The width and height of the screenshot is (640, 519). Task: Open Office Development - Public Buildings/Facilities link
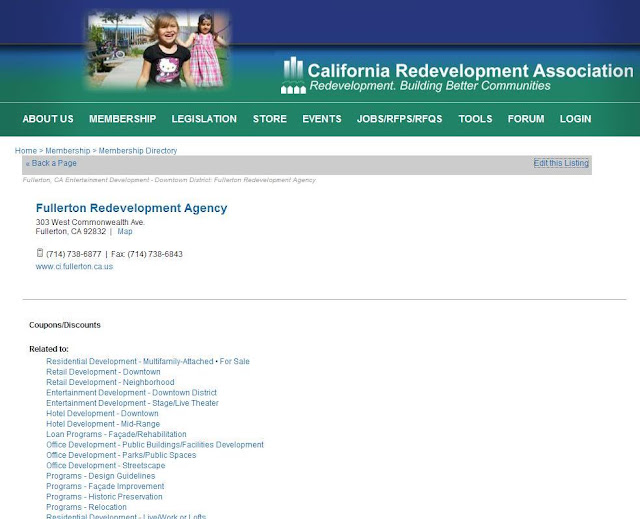click(x=155, y=445)
